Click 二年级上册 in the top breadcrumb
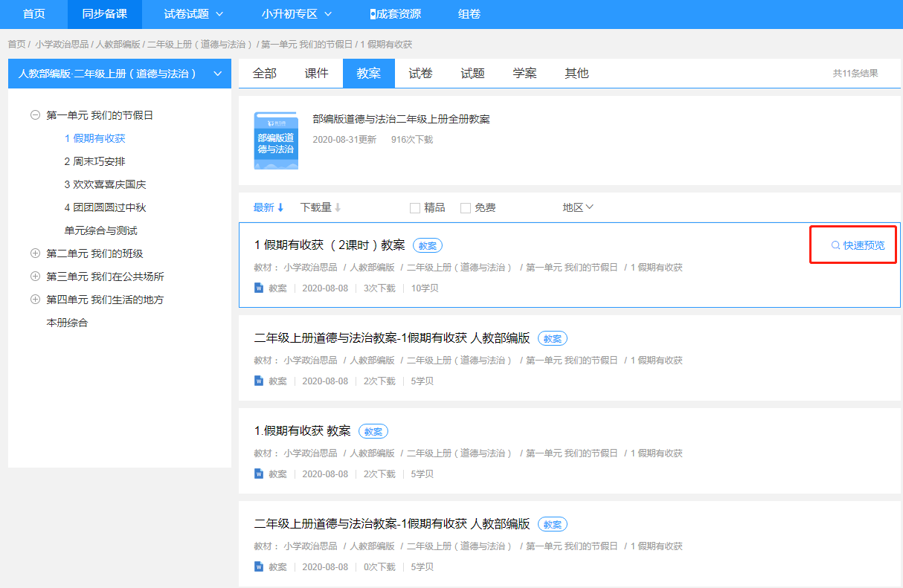The width and height of the screenshot is (903, 588). point(199,45)
